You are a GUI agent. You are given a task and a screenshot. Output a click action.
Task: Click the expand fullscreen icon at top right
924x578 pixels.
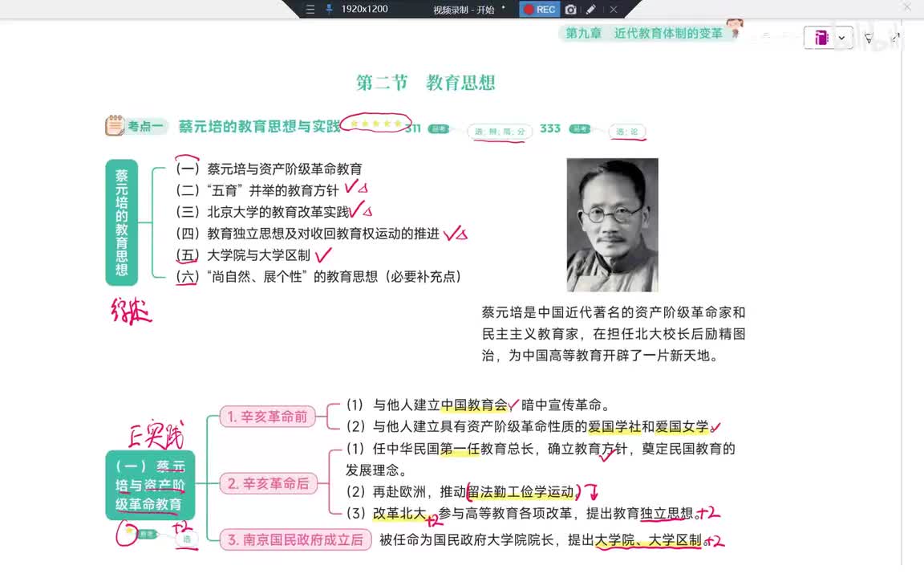pyautogui.click(x=895, y=38)
